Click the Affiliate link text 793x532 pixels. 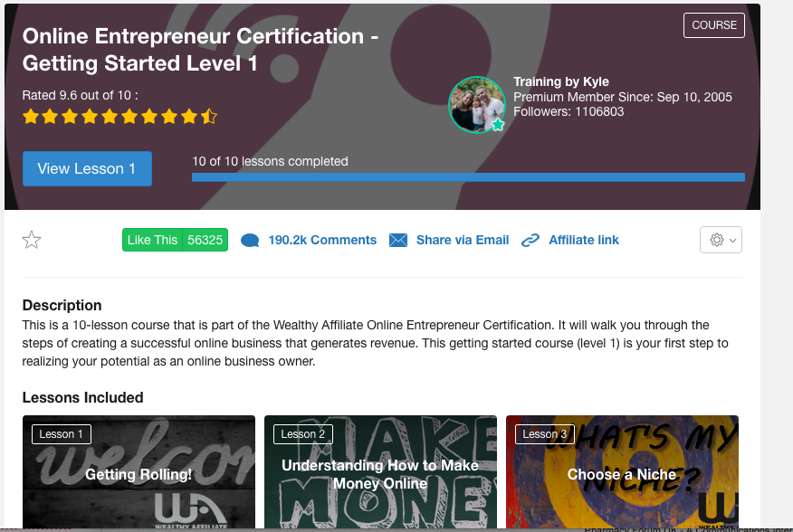pos(584,240)
